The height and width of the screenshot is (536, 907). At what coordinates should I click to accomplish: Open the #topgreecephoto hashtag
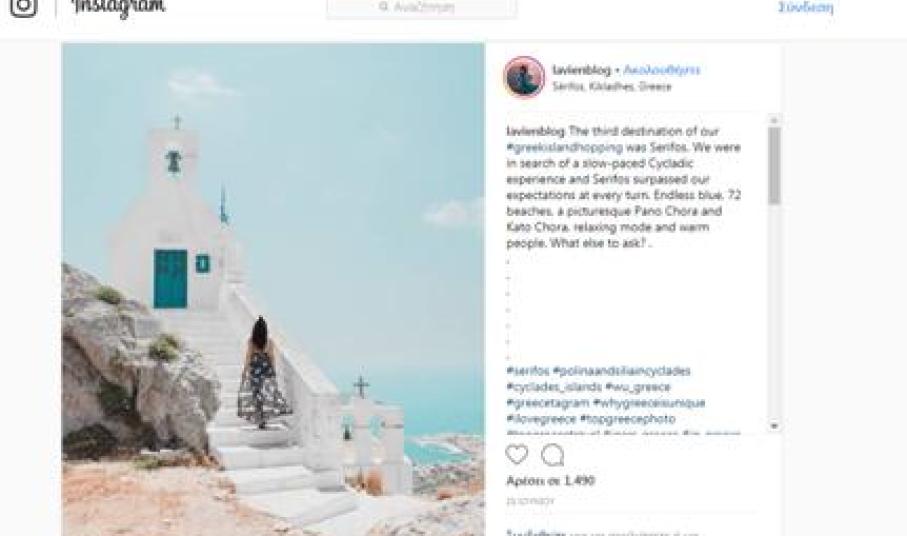(x=628, y=419)
